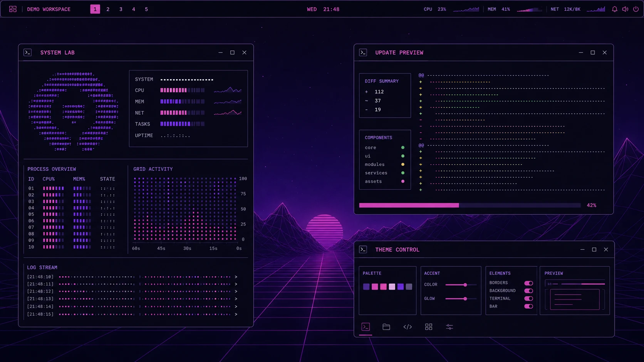Open the code brackets tab in Theme Control
This screenshot has width=644, height=362.
[408, 327]
